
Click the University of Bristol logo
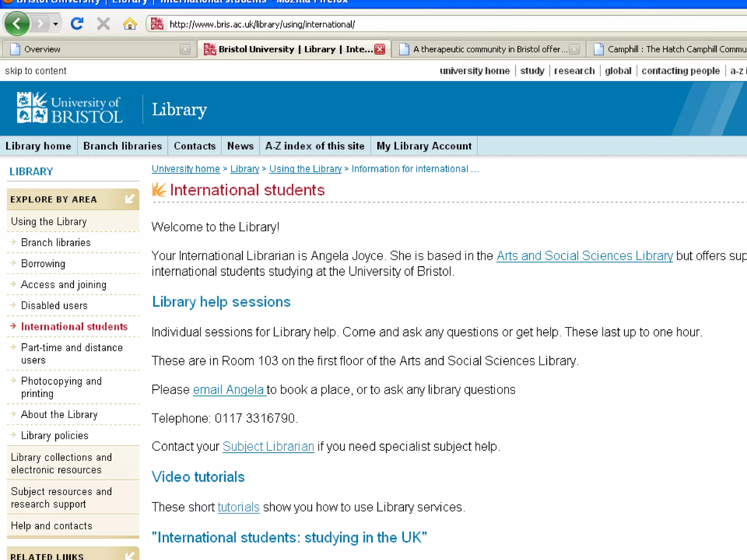[70, 108]
